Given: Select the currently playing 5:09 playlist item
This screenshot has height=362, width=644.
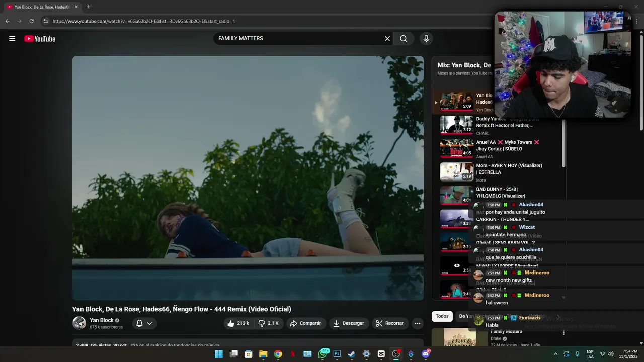Looking at the screenshot, I should coord(456,102).
